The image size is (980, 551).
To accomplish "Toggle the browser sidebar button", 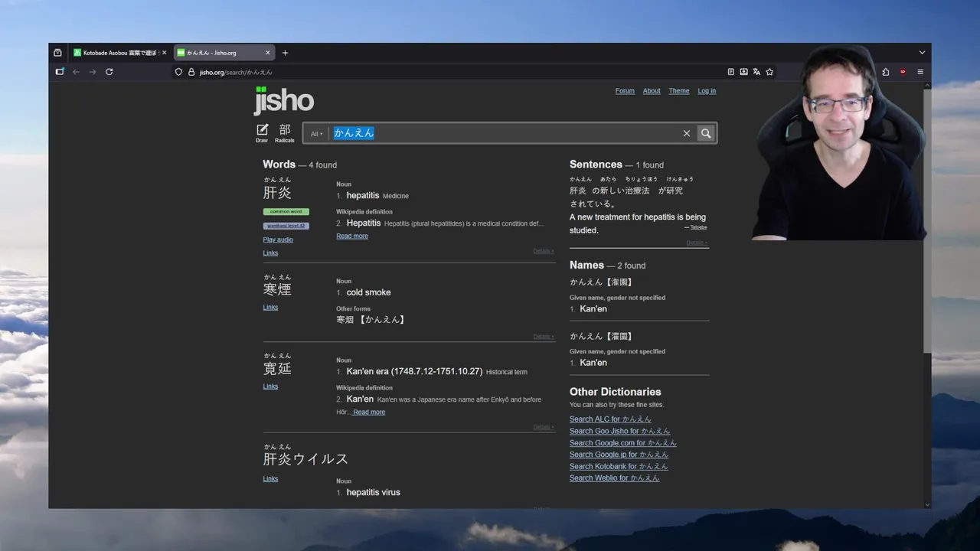I will pos(60,72).
